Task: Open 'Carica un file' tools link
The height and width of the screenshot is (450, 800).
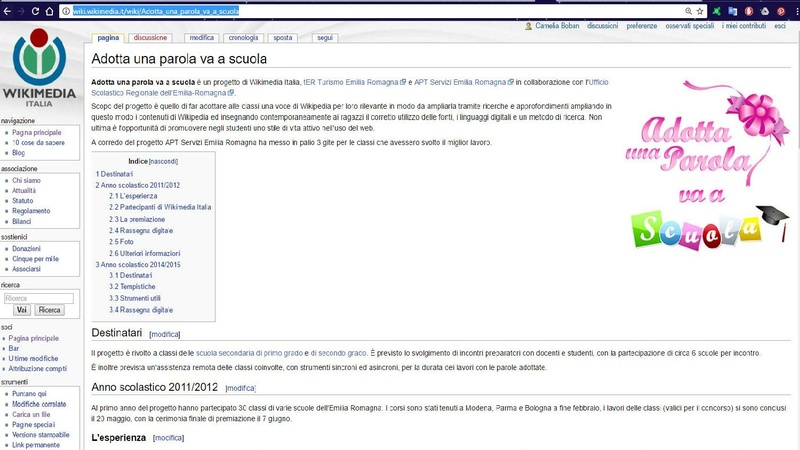Action: click(x=31, y=414)
